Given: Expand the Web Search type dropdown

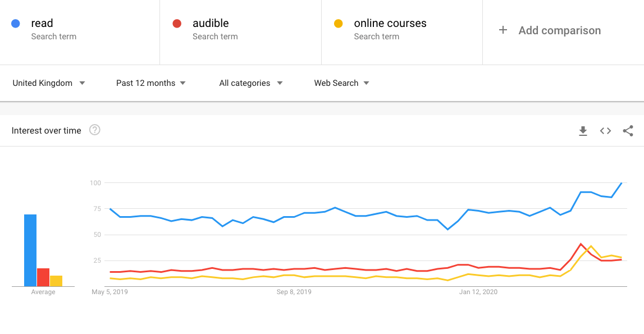Looking at the screenshot, I should click(341, 83).
